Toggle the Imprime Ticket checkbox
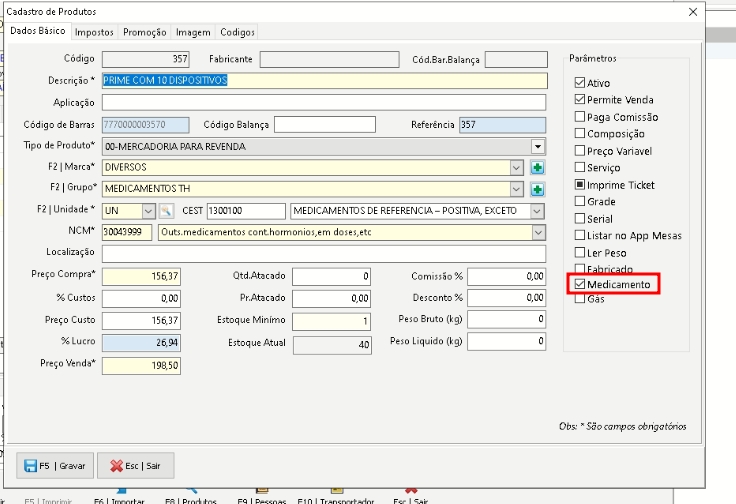The width and height of the screenshot is (736, 504). (x=580, y=185)
